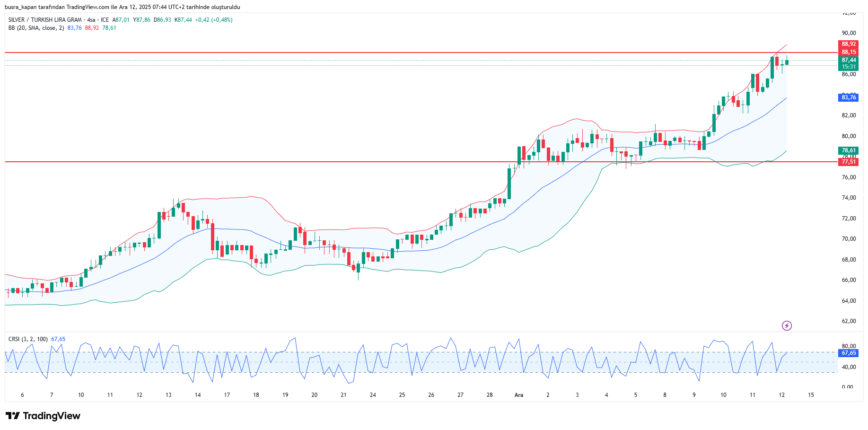
Task: Open the BB (20, SMA, close, 2) legend
Action: tap(36, 28)
